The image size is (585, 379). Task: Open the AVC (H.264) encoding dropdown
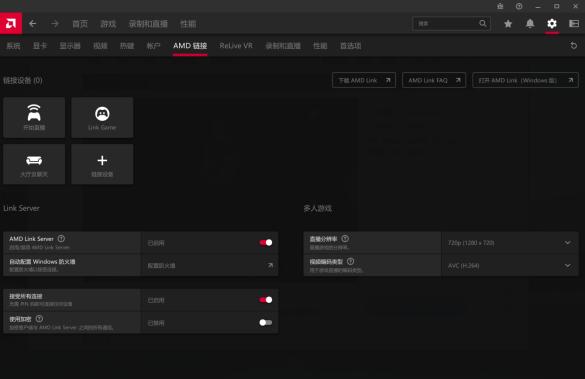(510, 266)
